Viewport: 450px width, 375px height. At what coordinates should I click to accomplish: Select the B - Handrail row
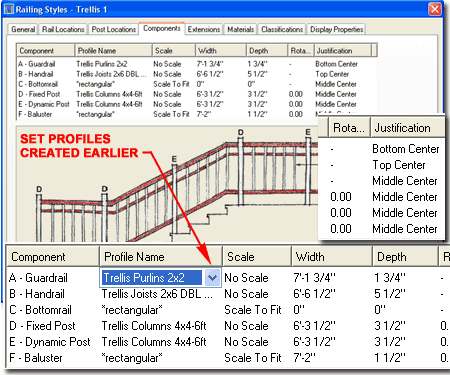197,74
